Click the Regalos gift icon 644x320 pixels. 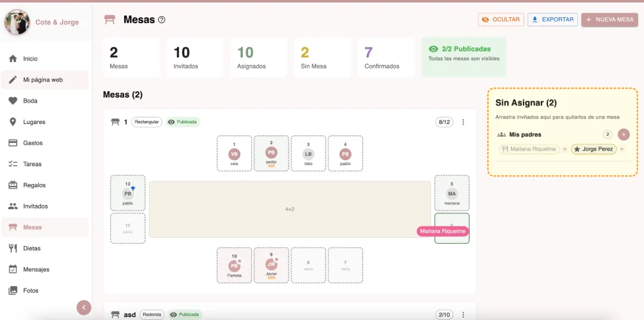[x=13, y=185]
